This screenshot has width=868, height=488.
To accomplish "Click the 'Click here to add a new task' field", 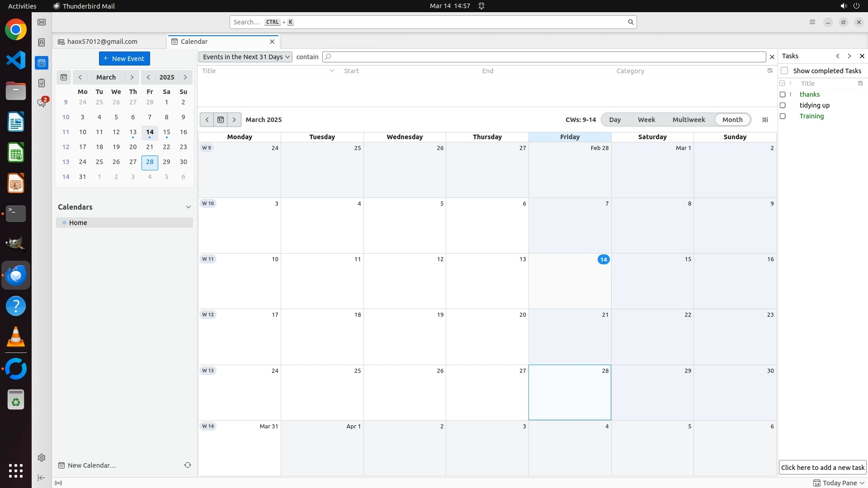I will click(822, 468).
